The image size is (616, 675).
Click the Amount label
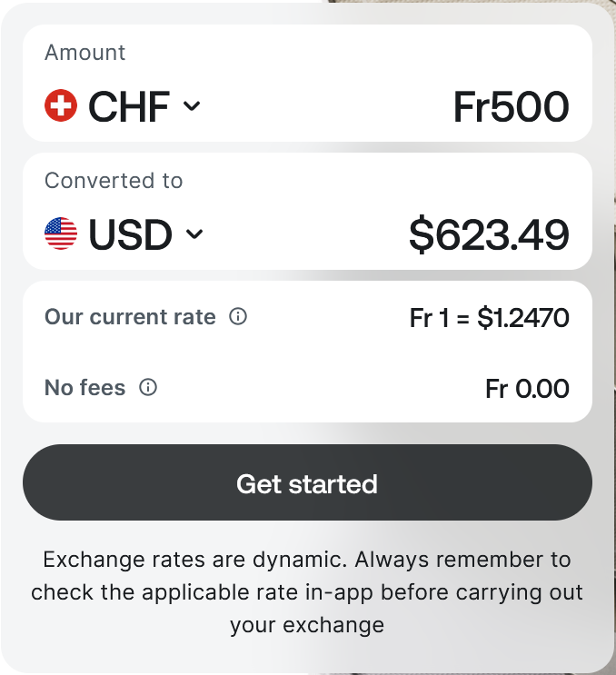pyautogui.click(x=84, y=53)
